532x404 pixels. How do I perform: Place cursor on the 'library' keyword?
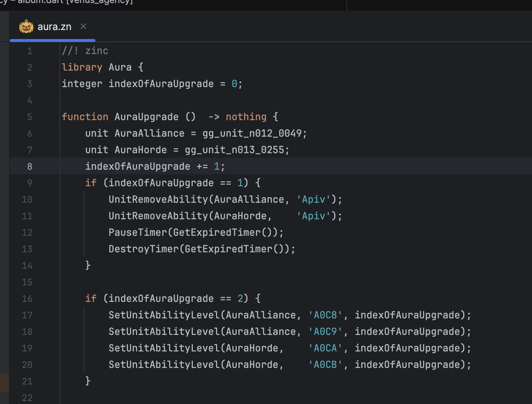(x=82, y=67)
